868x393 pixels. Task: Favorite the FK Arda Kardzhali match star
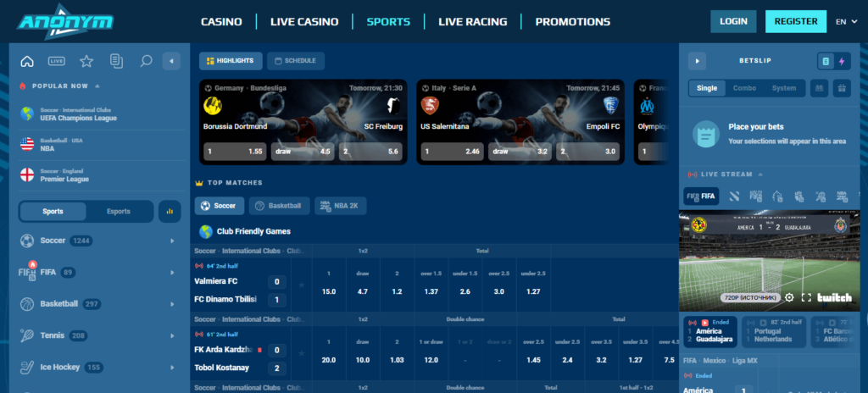(302, 353)
